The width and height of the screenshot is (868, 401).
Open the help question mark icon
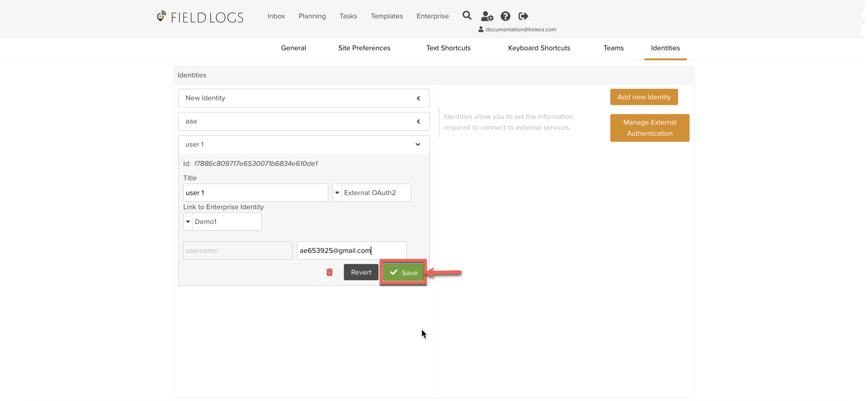point(505,16)
